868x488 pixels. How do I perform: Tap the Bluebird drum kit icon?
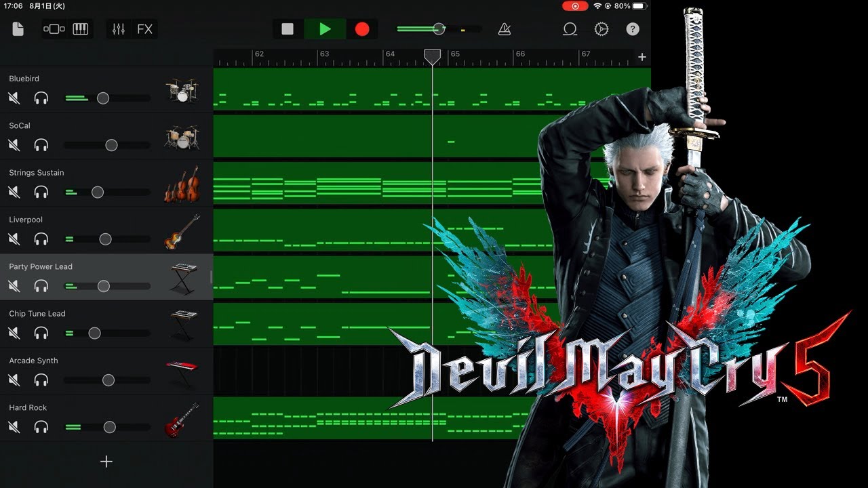[x=182, y=90]
